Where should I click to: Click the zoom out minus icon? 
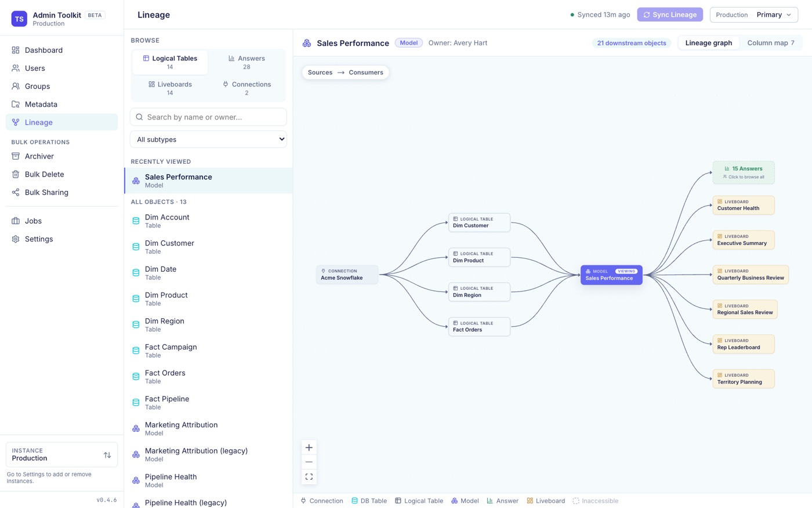click(309, 462)
